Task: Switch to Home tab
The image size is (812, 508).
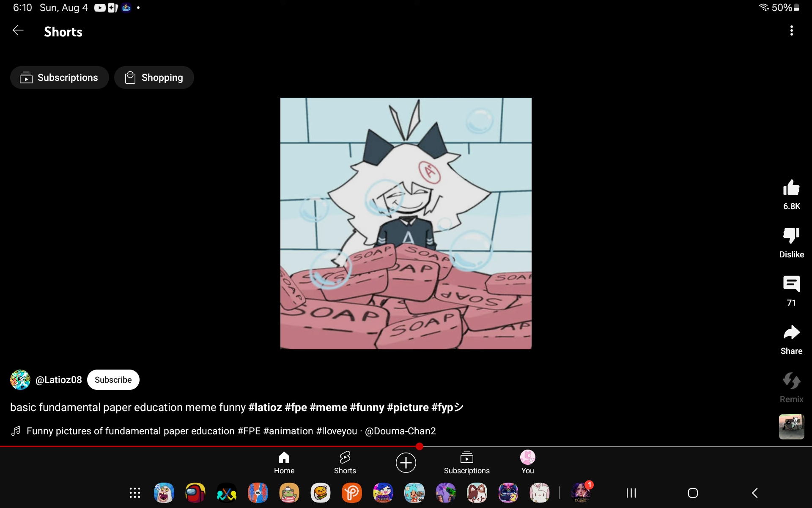Action: tap(284, 462)
